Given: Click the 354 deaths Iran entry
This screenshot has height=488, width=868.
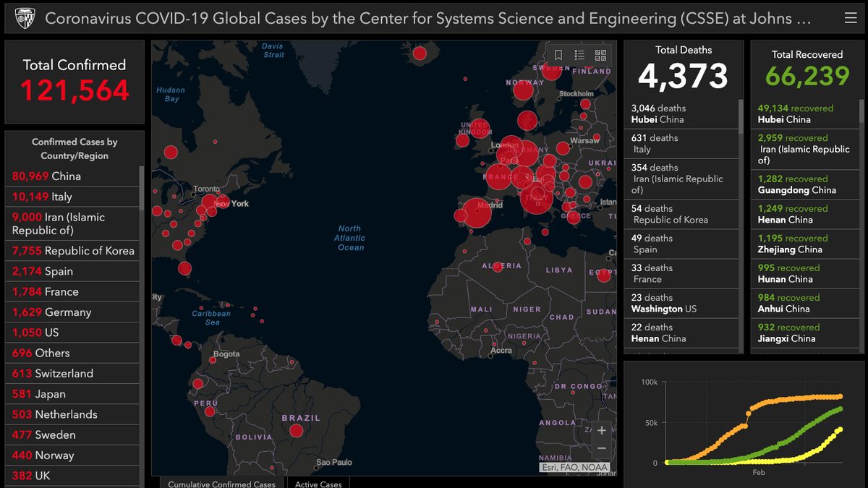Looking at the screenshot, I should click(681, 179).
